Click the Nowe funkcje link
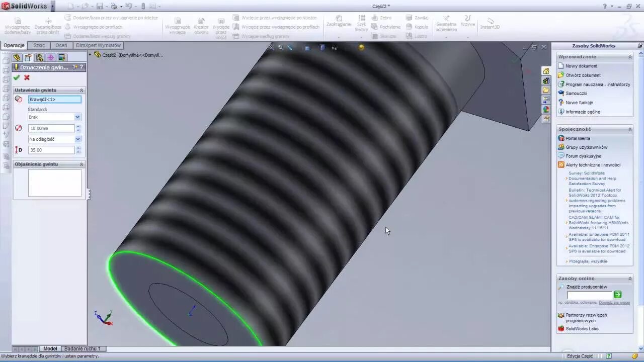 click(579, 103)
